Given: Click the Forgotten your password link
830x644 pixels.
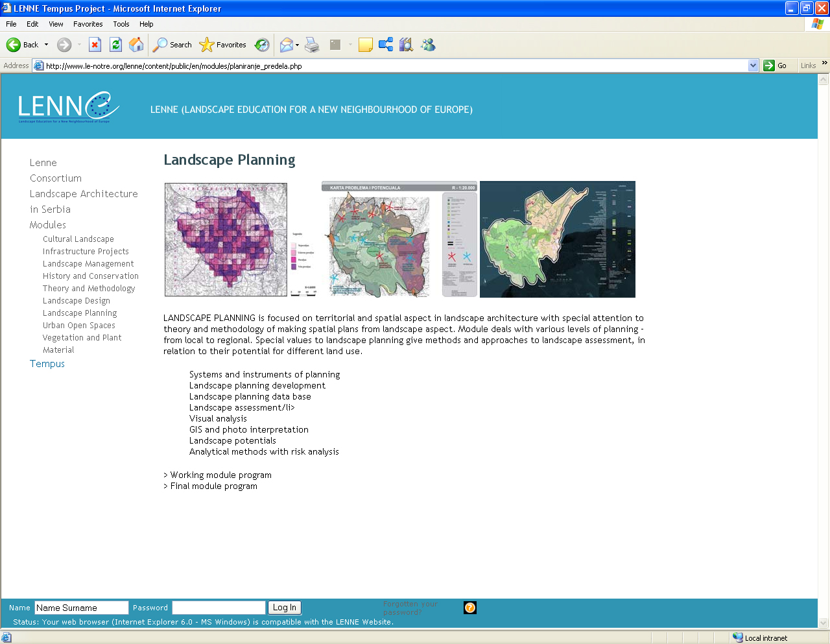Looking at the screenshot, I should click(410, 608).
